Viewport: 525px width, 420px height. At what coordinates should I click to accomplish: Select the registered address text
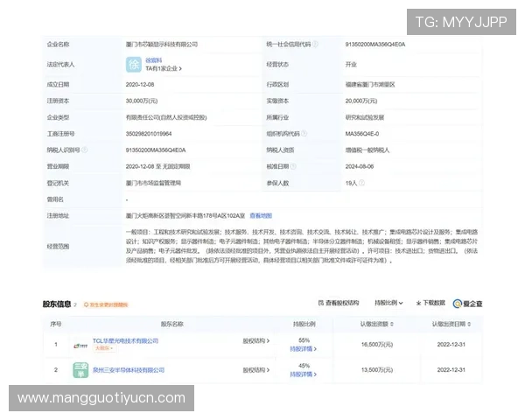point(185,216)
